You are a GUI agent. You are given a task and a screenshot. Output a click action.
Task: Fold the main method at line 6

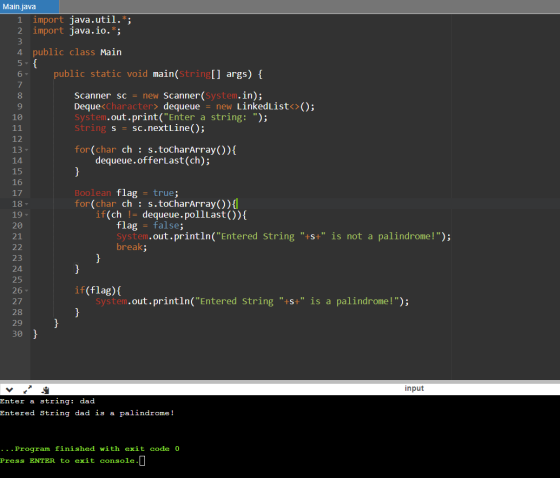point(26,74)
